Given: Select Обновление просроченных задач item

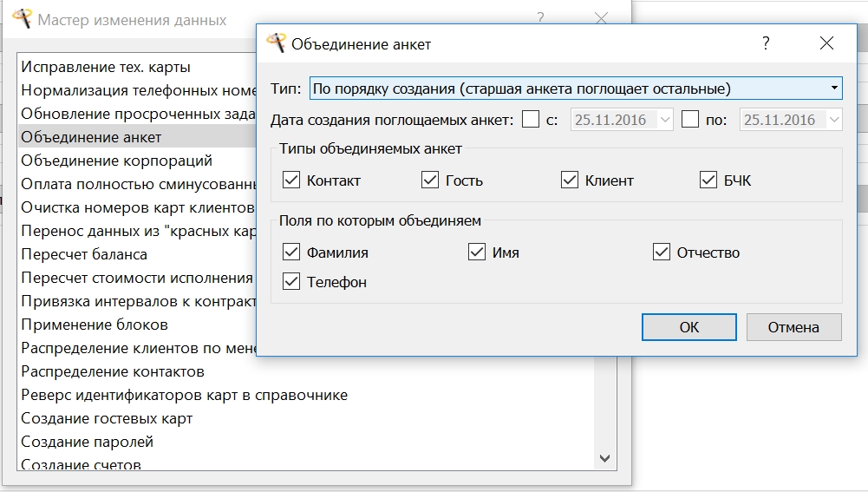Looking at the screenshot, I should (x=137, y=114).
